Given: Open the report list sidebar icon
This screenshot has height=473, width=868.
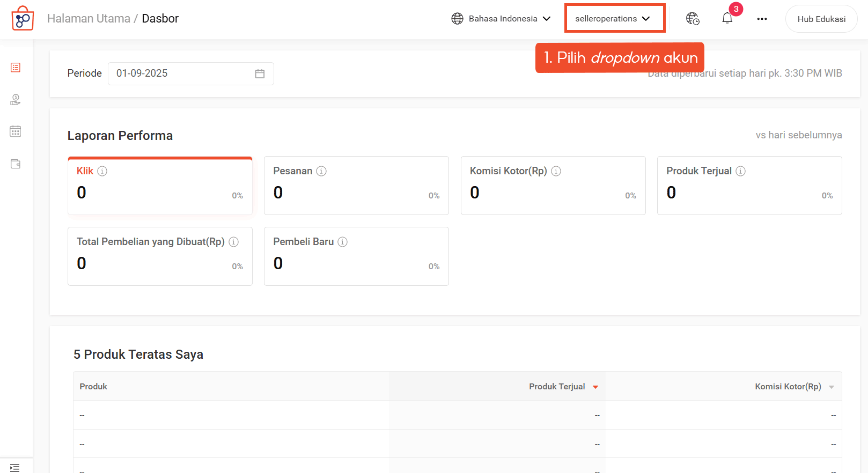Looking at the screenshot, I should coord(16,68).
